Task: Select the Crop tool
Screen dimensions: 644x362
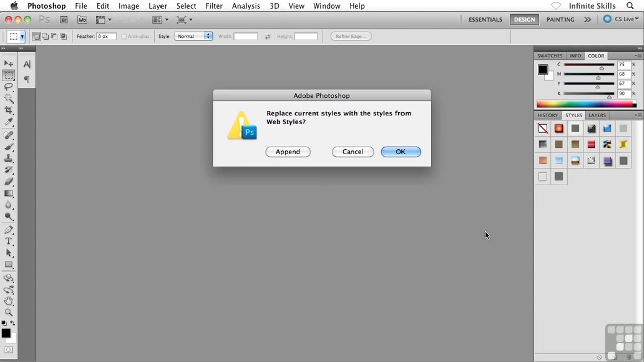Action: point(9,110)
